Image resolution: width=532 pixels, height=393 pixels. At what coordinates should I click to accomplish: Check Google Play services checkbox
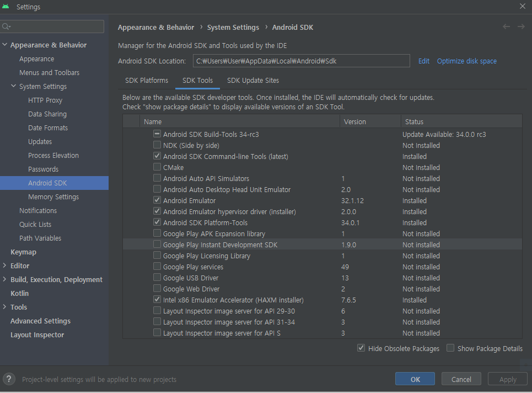coord(157,266)
